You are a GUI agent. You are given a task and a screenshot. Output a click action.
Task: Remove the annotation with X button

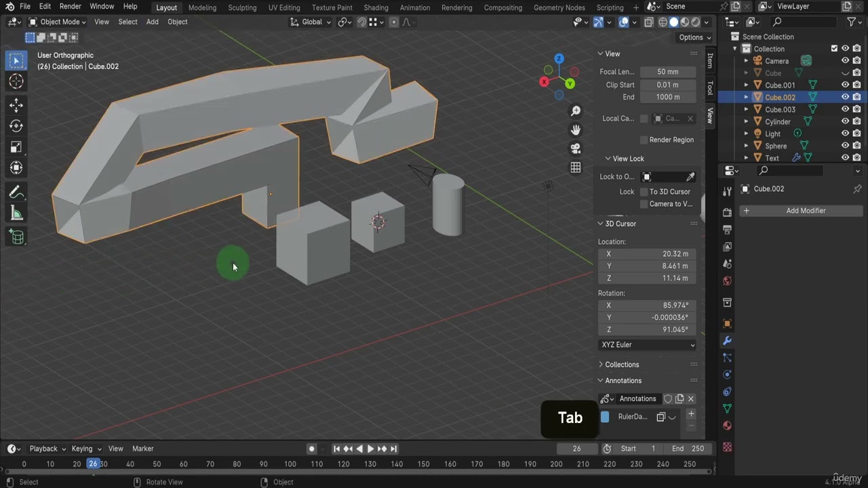click(x=691, y=399)
